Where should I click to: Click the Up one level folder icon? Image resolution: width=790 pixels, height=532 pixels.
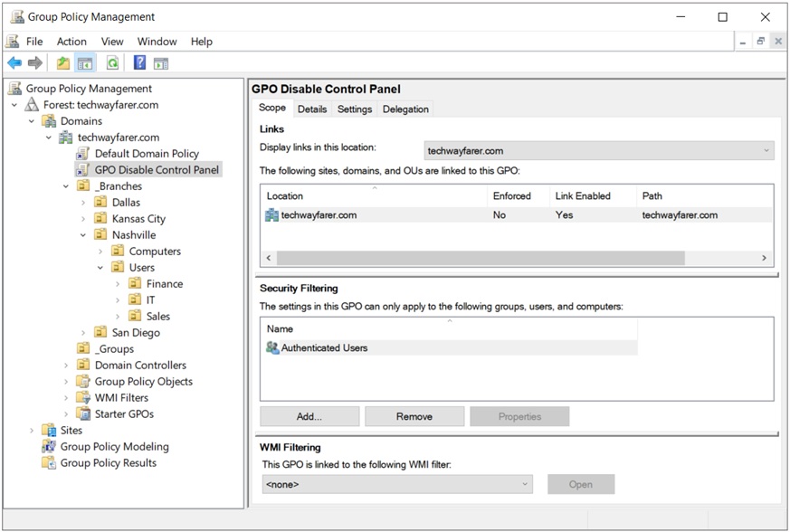click(x=63, y=63)
